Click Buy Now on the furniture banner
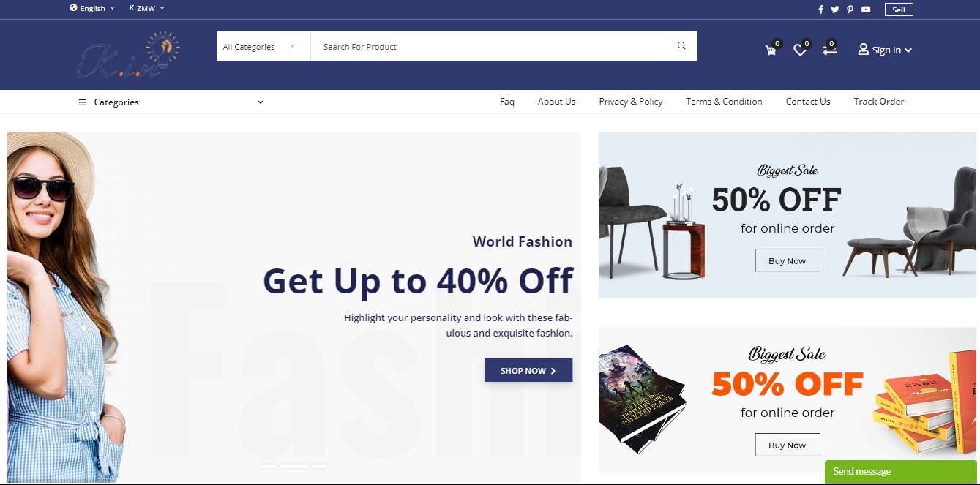Viewport: 980px width, 485px height. click(788, 260)
